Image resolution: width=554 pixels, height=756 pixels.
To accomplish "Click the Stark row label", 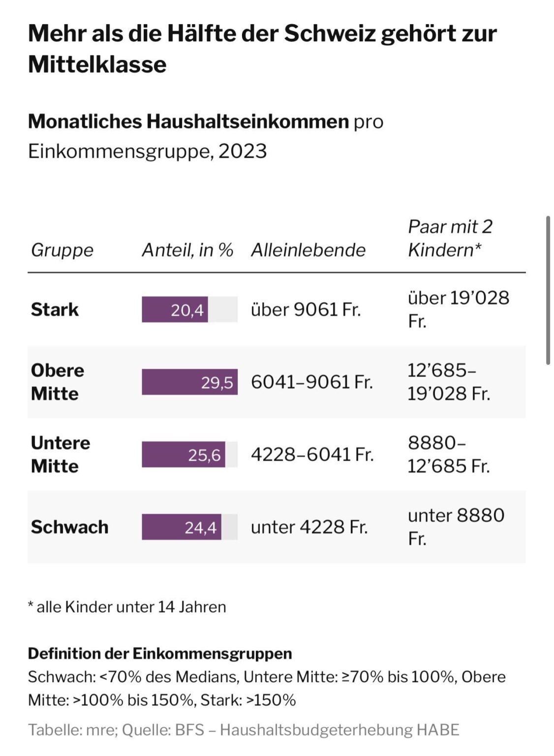I will (55, 310).
